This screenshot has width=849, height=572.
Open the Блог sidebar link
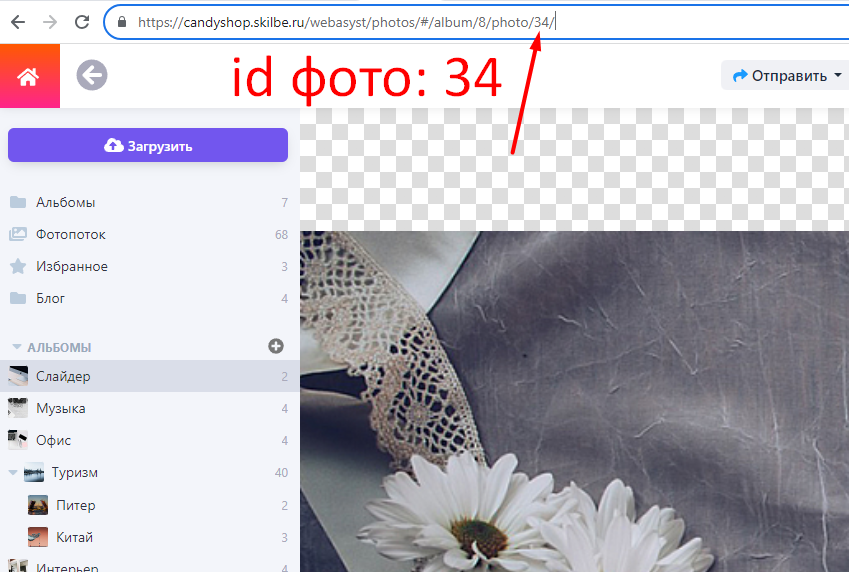click(50, 298)
